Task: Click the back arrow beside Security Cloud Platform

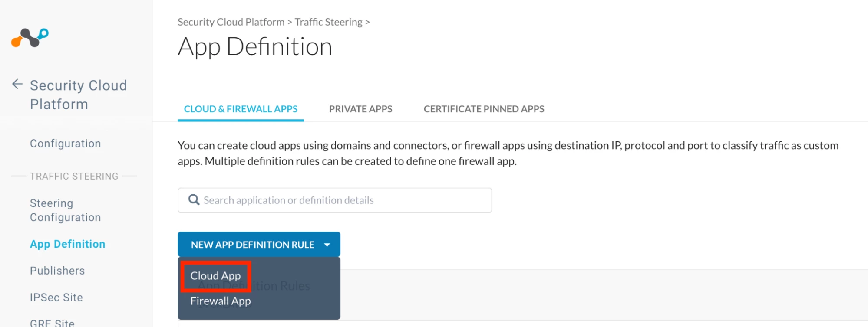Action: click(x=17, y=84)
